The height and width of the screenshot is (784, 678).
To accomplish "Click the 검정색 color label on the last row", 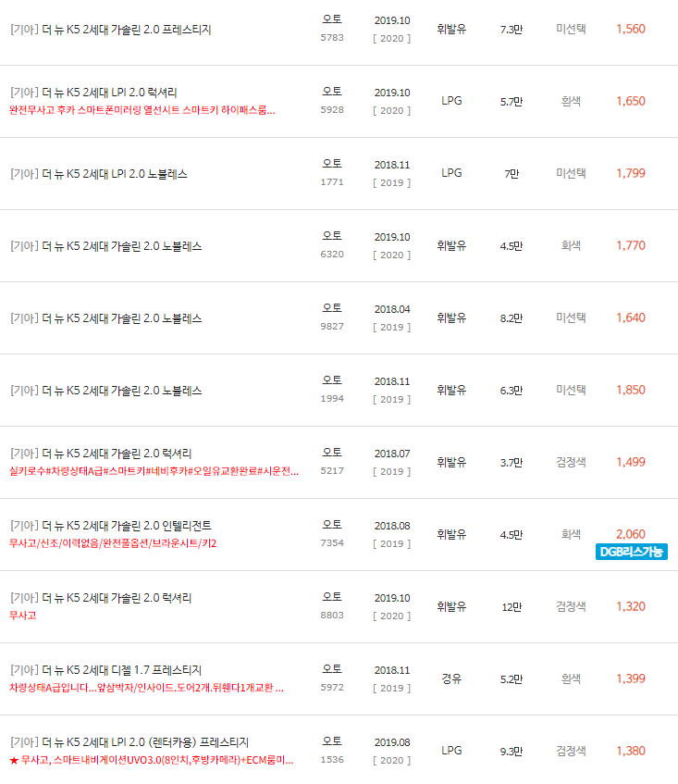I will click(570, 752).
